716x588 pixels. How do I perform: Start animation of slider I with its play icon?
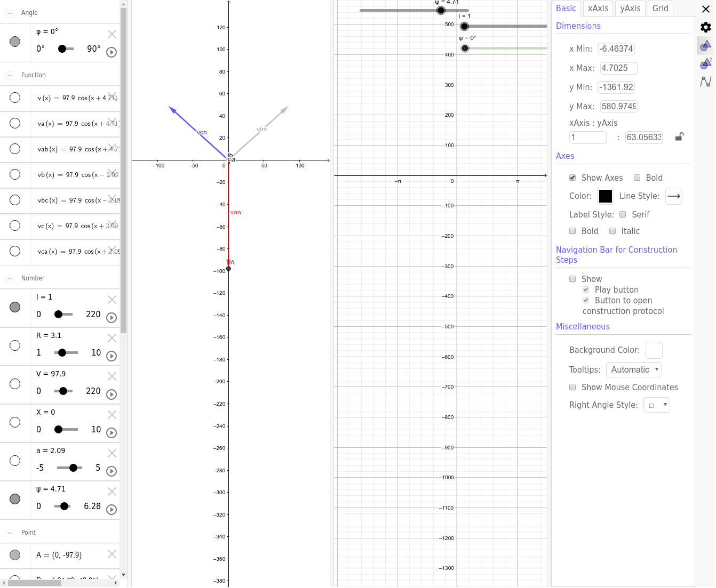tap(112, 317)
